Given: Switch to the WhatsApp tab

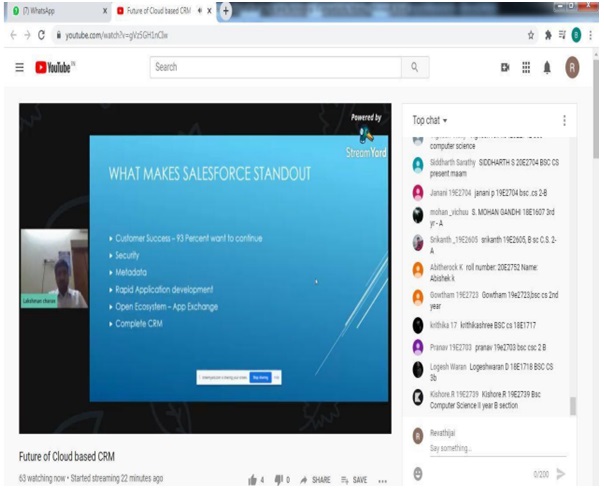Looking at the screenshot, I should 58,11.
